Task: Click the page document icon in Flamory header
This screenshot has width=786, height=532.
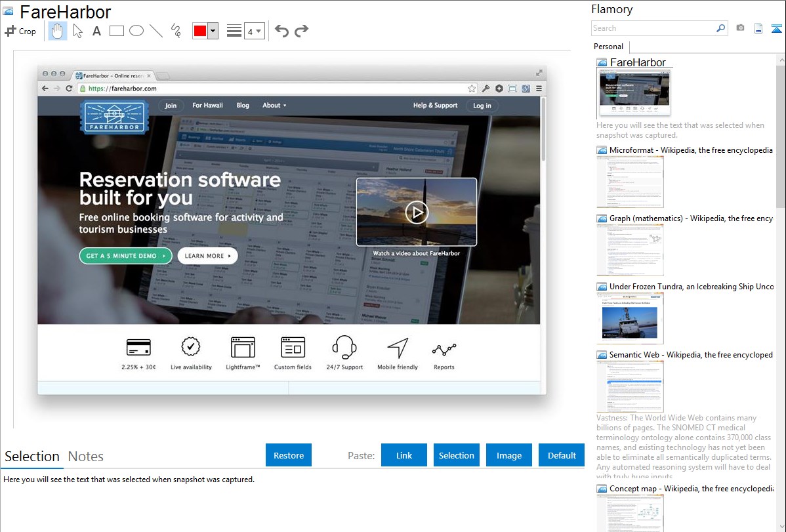Action: coord(758,28)
